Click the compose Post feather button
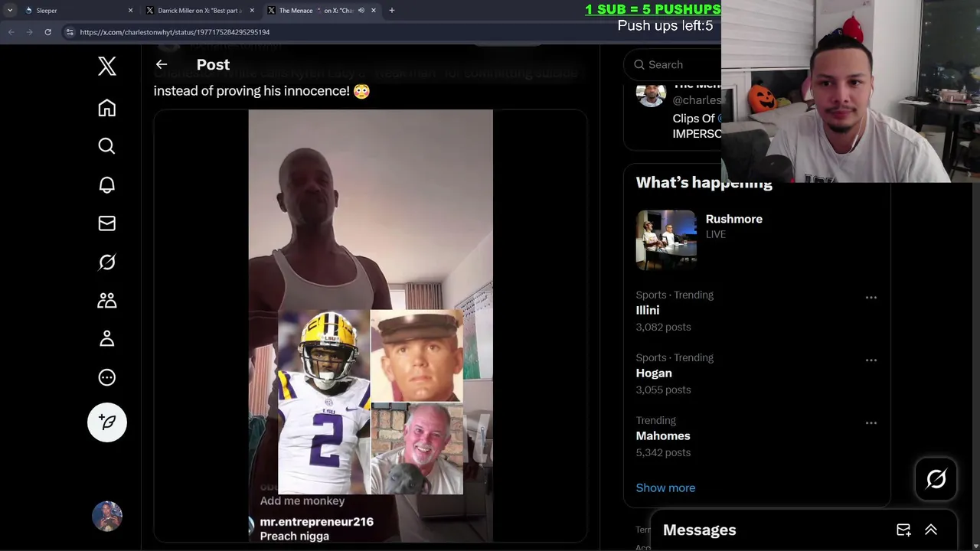 [x=107, y=422]
